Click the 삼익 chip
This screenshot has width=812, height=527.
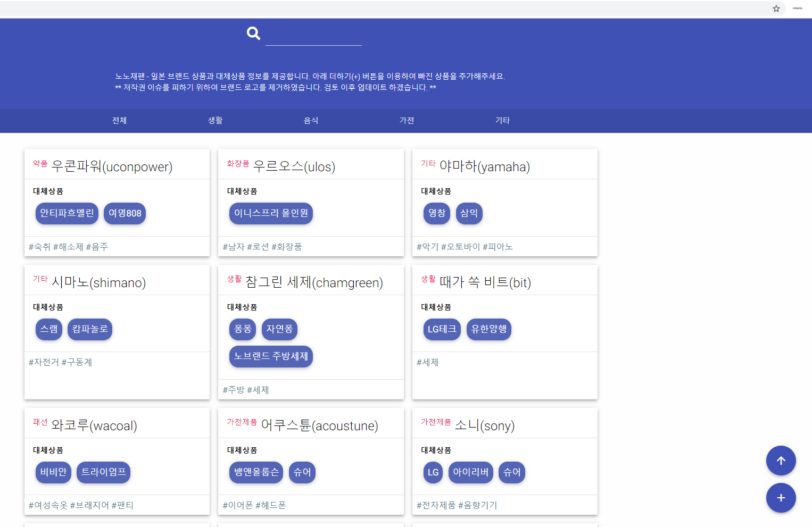[469, 213]
